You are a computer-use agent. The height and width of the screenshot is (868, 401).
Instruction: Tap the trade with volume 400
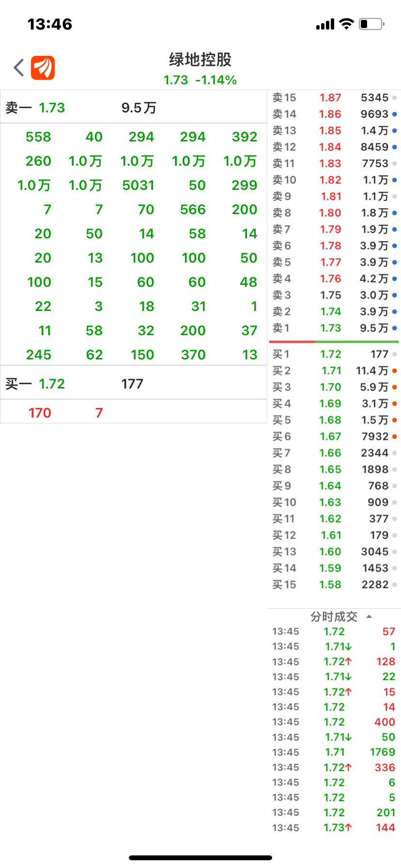click(x=334, y=722)
